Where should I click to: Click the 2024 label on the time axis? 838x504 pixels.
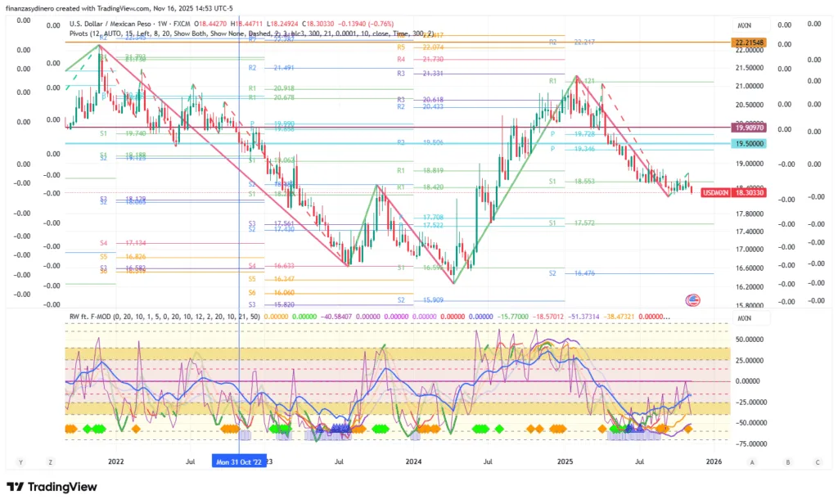[x=416, y=462]
